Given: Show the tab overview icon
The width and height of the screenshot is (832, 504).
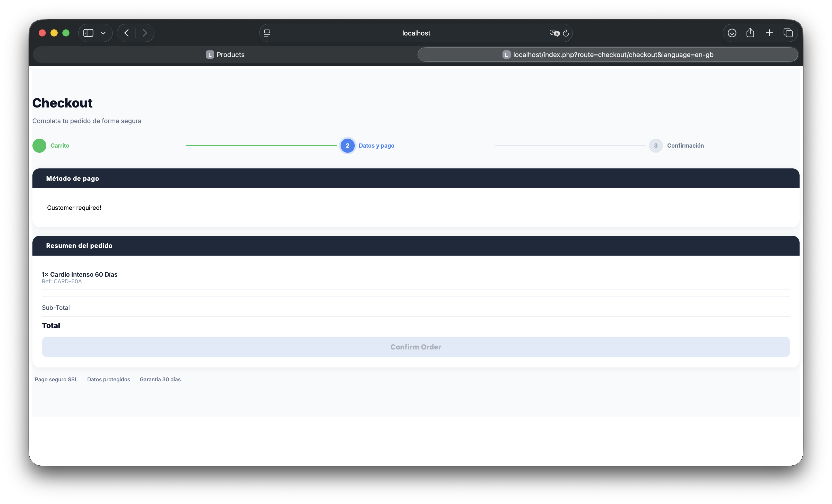Looking at the screenshot, I should coord(788,33).
